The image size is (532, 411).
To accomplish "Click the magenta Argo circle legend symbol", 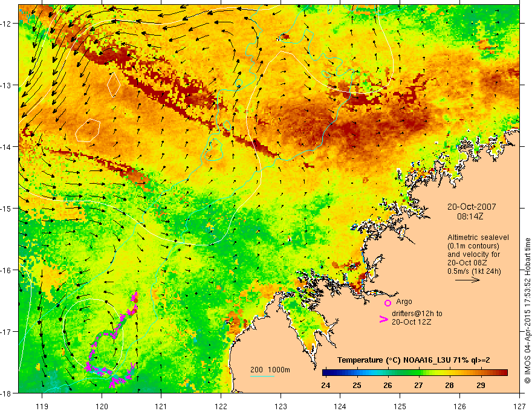I will click(388, 303).
